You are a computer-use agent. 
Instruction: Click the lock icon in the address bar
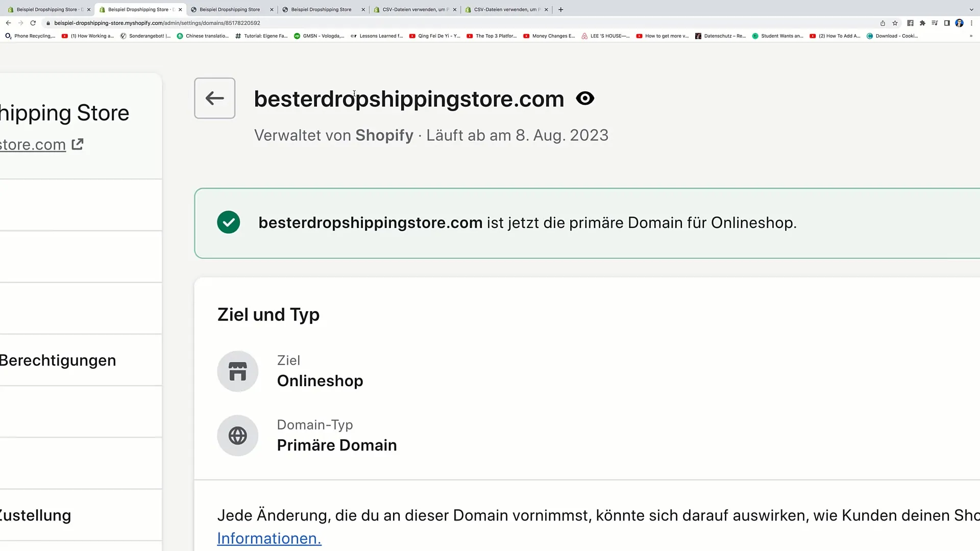[x=48, y=23]
